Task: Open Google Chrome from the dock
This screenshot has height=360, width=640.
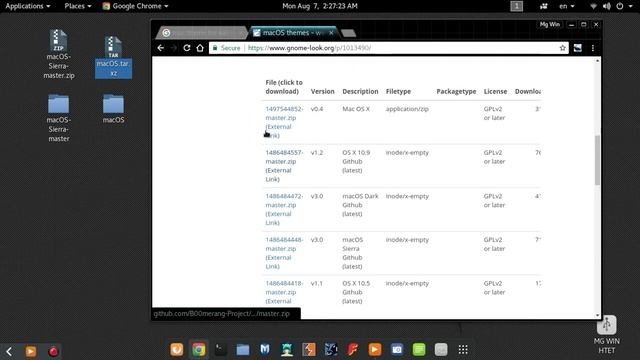Action: point(199,349)
